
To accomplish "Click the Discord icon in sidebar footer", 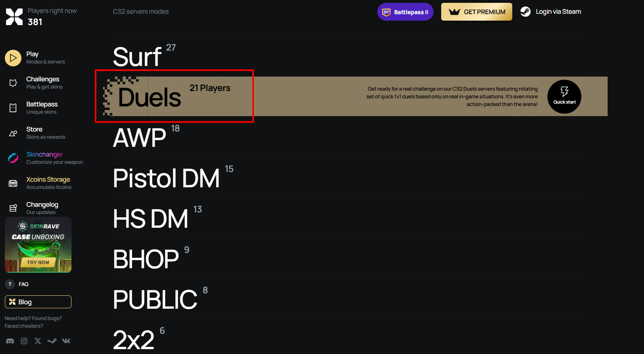I will (10, 341).
